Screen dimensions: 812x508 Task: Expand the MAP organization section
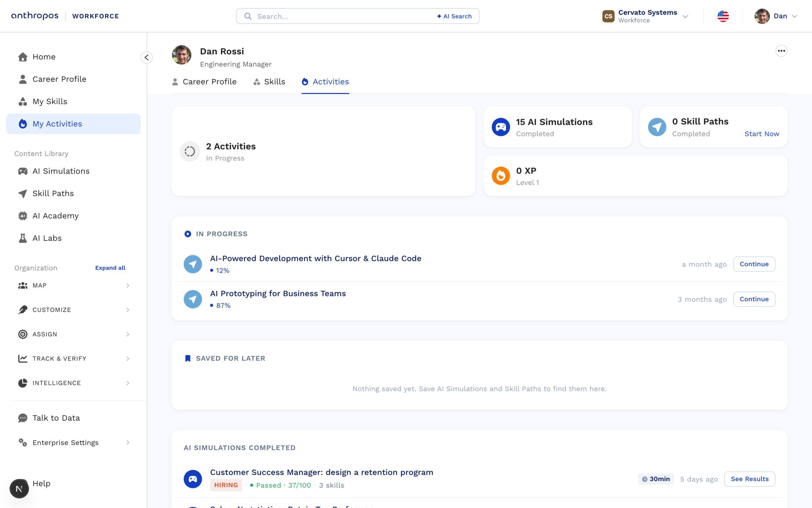tap(73, 285)
